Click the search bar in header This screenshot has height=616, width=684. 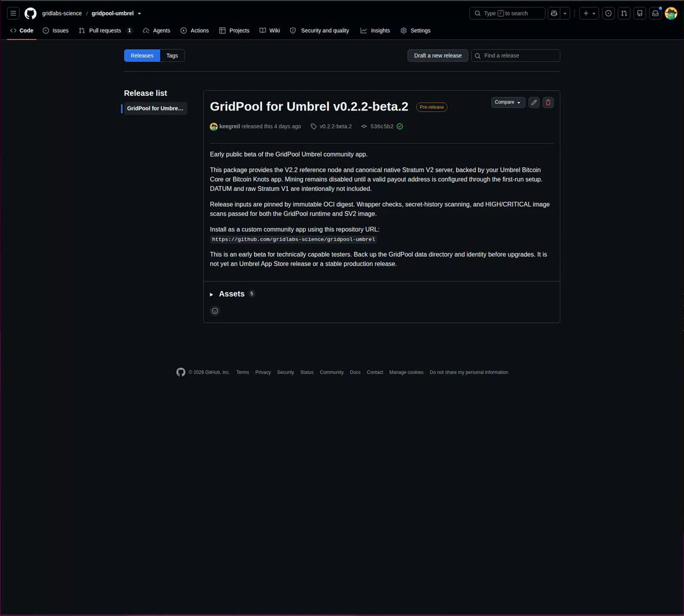507,13
